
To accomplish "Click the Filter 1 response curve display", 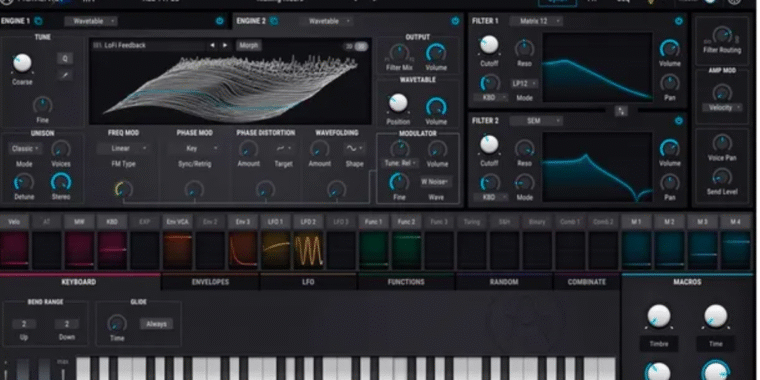I will pyautogui.click(x=597, y=67).
